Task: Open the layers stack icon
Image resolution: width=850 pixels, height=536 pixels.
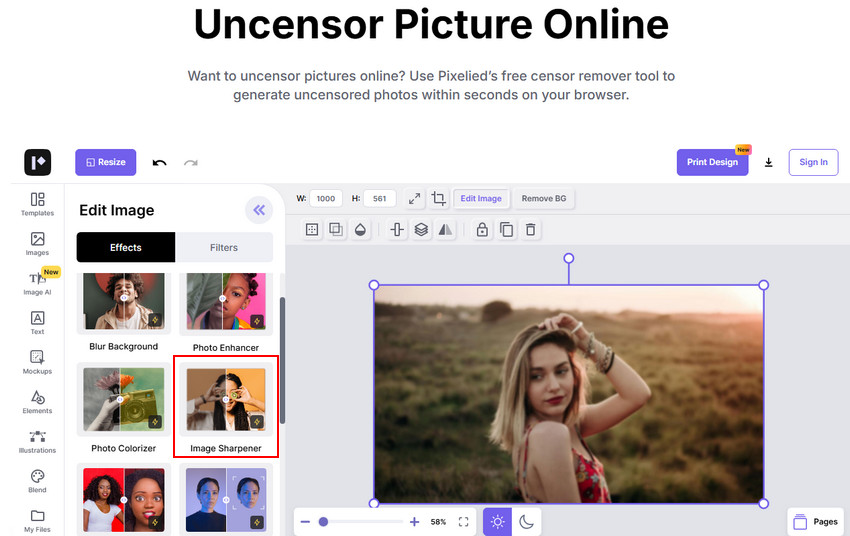Action: click(x=421, y=230)
